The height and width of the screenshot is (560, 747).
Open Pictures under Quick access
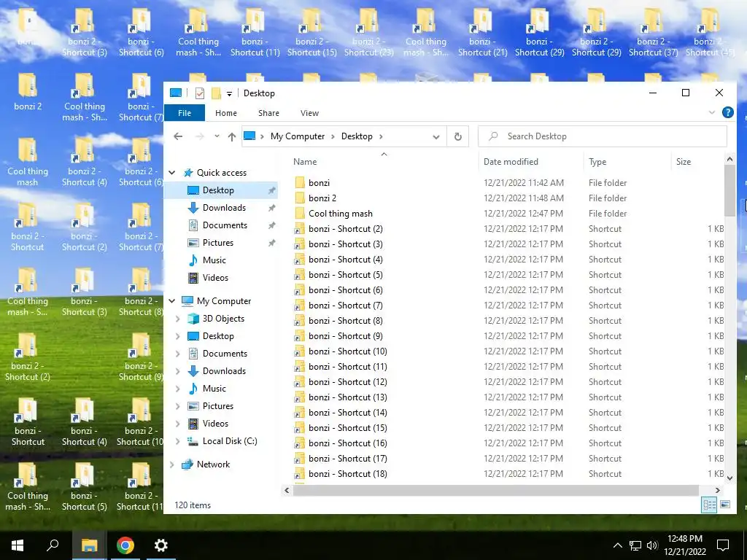click(x=217, y=243)
